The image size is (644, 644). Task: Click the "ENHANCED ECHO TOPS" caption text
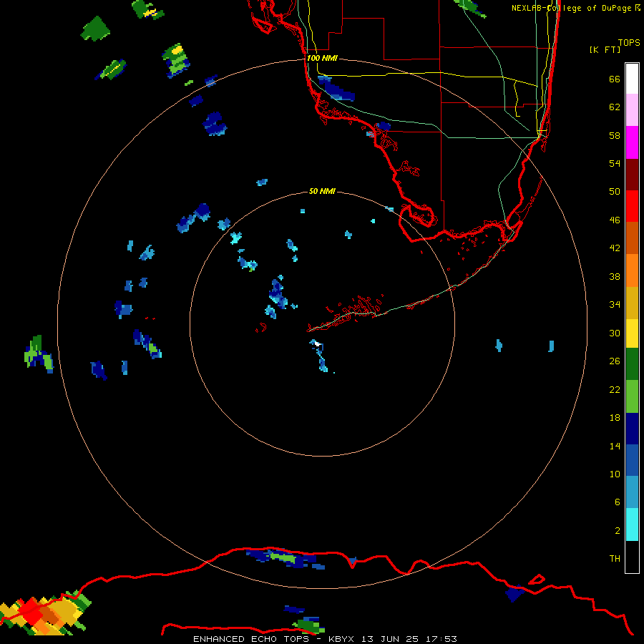251,639
